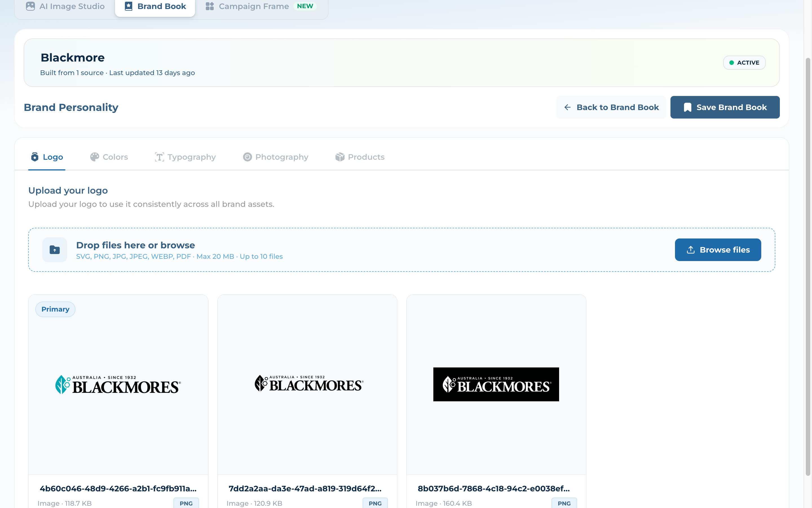812x508 pixels.
Task: Click the bookmark icon on Save button
Action: pos(687,108)
